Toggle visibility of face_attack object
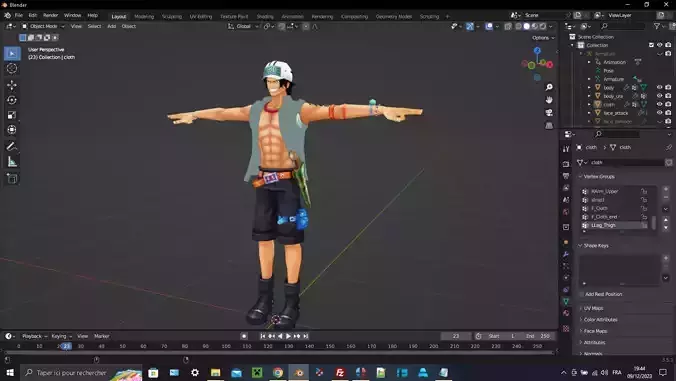The height and width of the screenshot is (381, 676). [x=660, y=113]
